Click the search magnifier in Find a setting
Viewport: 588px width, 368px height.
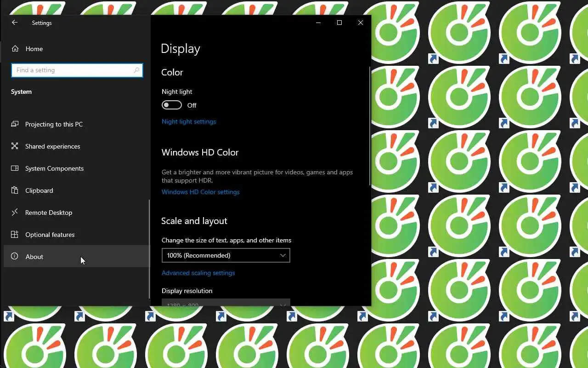click(x=136, y=70)
